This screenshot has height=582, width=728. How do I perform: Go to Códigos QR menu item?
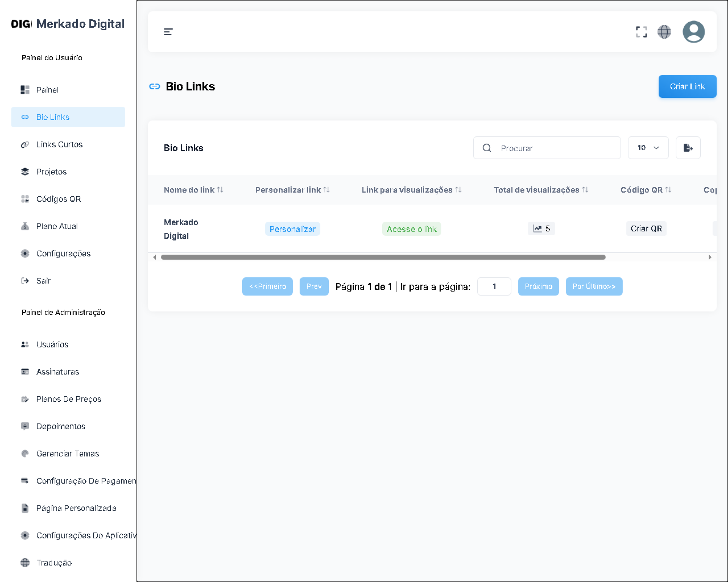click(x=58, y=199)
